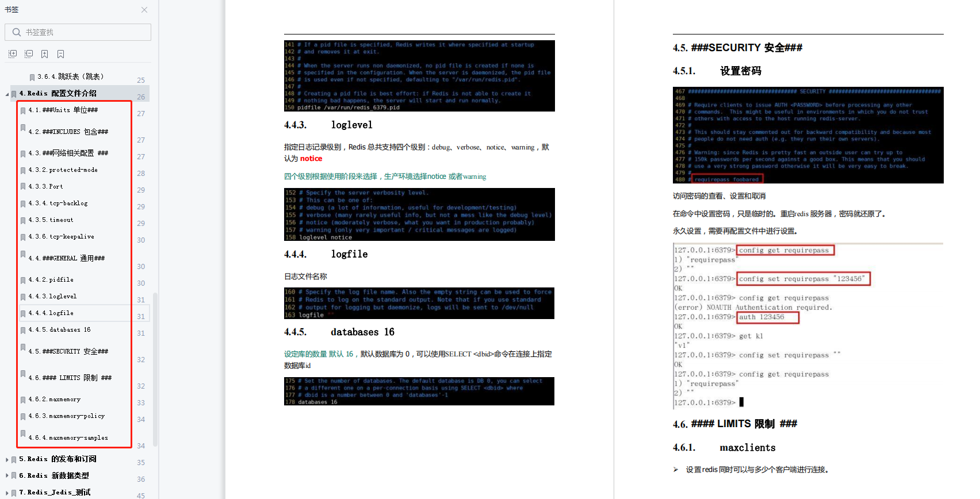Screen dimensions: 980x499
Task: Click bookmark icon beside 4.3.5.timeout
Action: click(x=23, y=220)
